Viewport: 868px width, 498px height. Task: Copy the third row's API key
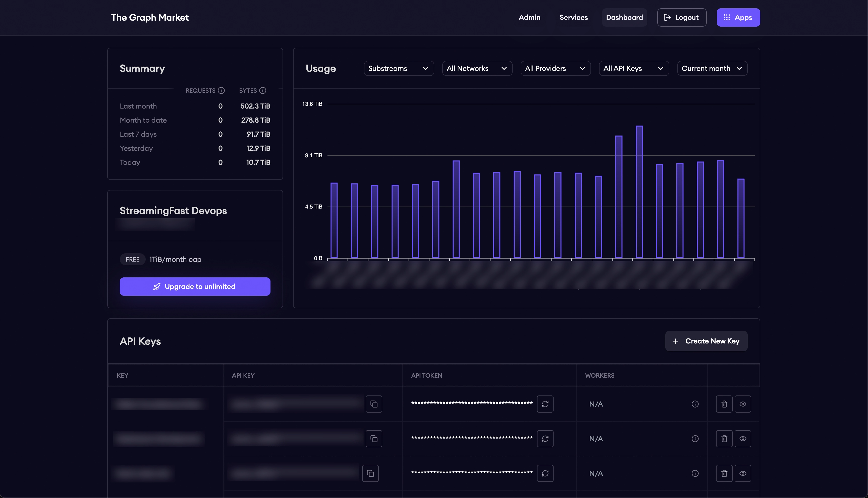coord(370,473)
